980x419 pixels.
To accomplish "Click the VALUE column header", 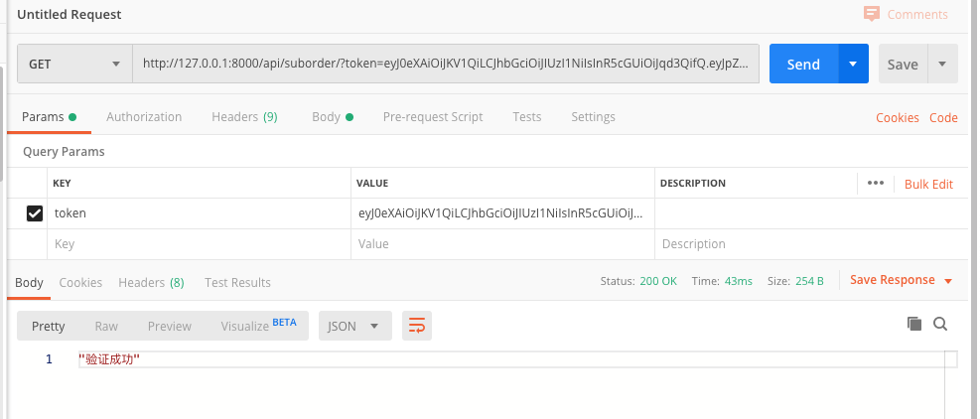I will pyautogui.click(x=372, y=184).
